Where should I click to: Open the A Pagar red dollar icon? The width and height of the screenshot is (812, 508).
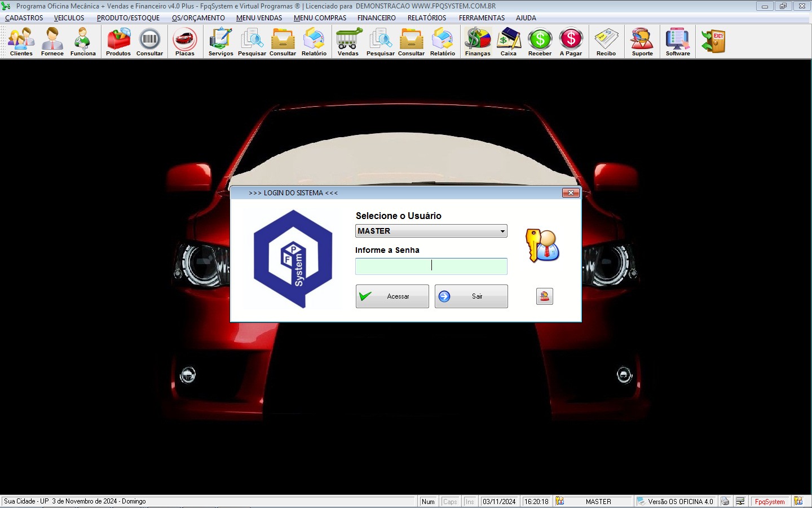[x=571, y=42]
